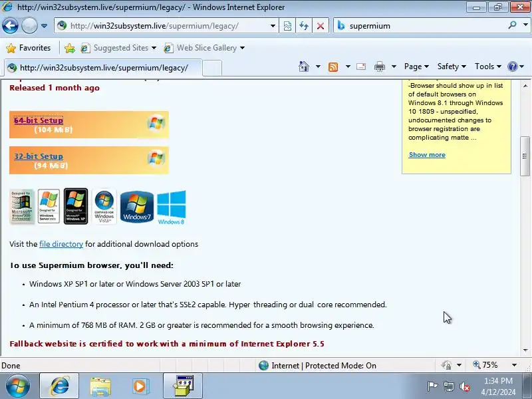Open Suggested Sites dropdown
Viewport: 532px width, 399px height.
[118, 48]
